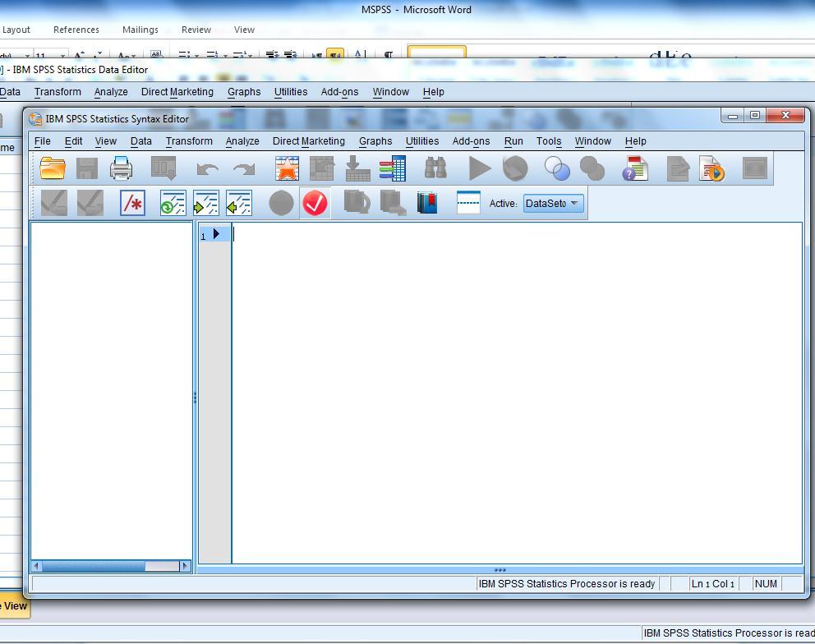
Task: Click the Auto Indent Syntax icon
Action: pos(173,203)
